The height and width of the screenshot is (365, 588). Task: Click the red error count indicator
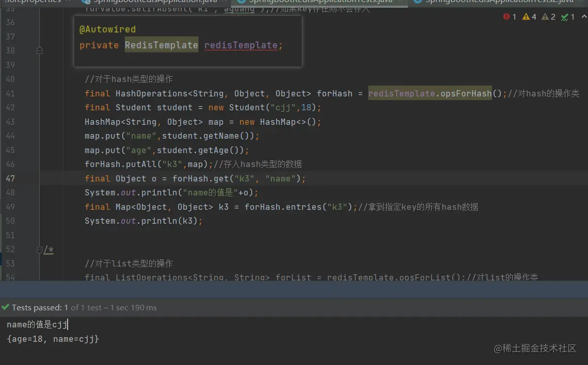[510, 17]
